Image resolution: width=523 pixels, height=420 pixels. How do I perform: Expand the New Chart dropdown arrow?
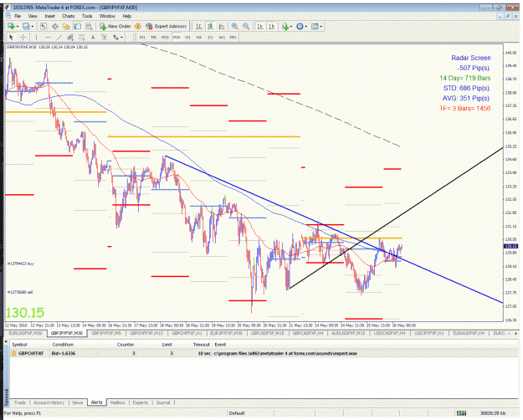click(x=18, y=27)
